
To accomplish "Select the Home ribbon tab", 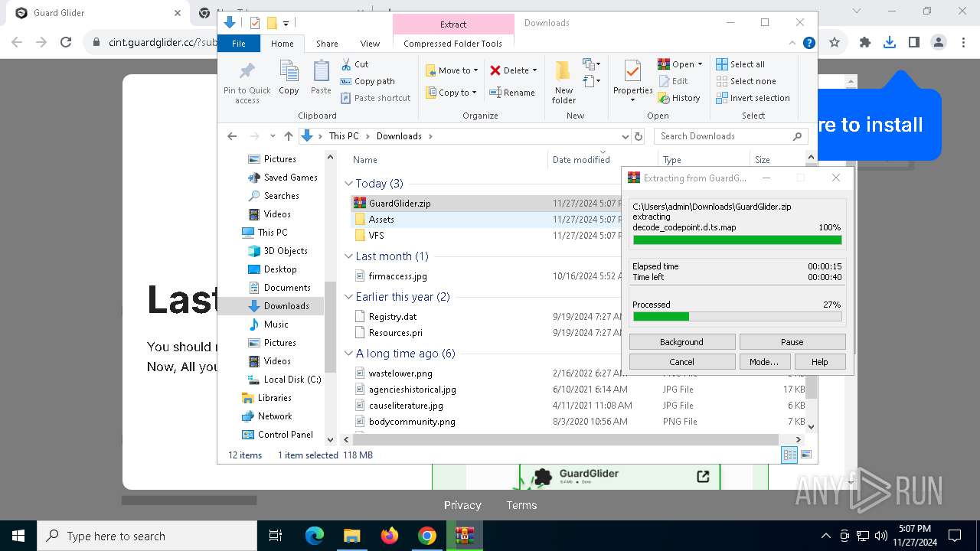I will pyautogui.click(x=282, y=44).
